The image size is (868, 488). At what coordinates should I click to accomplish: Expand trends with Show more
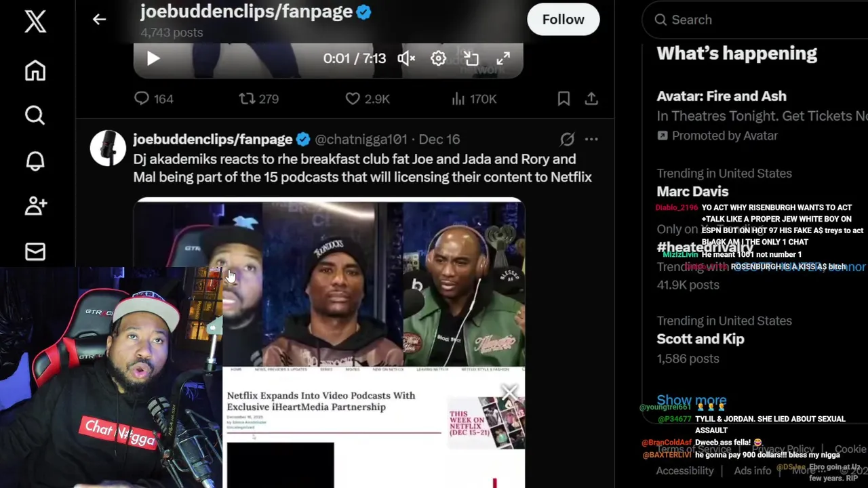pos(691,401)
